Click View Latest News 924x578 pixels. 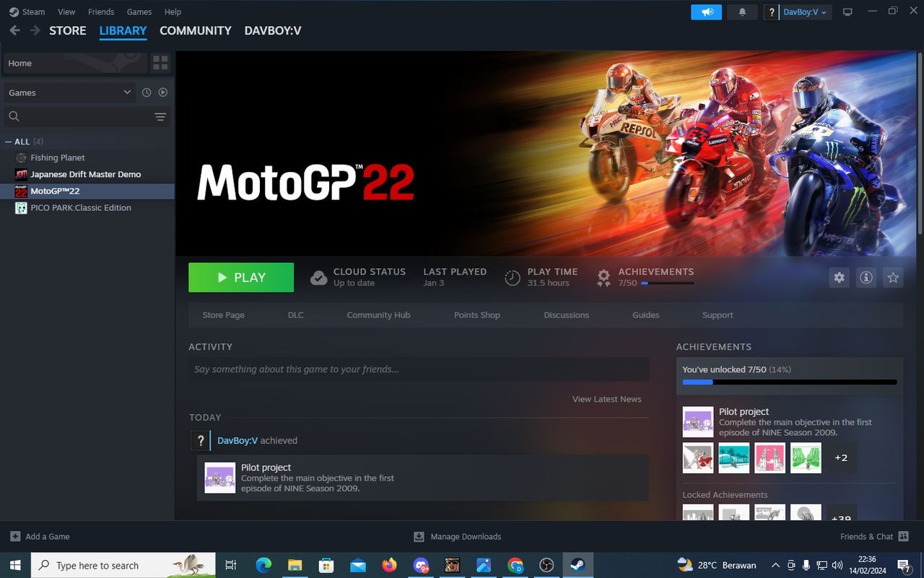pos(607,399)
